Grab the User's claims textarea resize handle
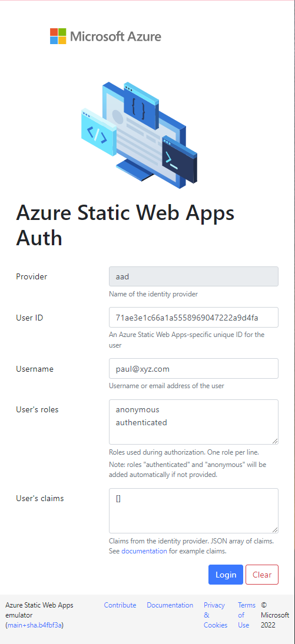The height and width of the screenshot is (644, 295). pos(275,529)
